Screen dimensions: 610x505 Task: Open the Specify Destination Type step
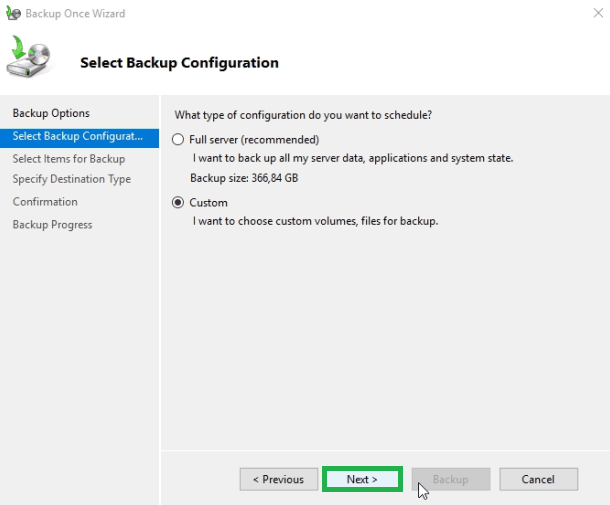coord(72,179)
